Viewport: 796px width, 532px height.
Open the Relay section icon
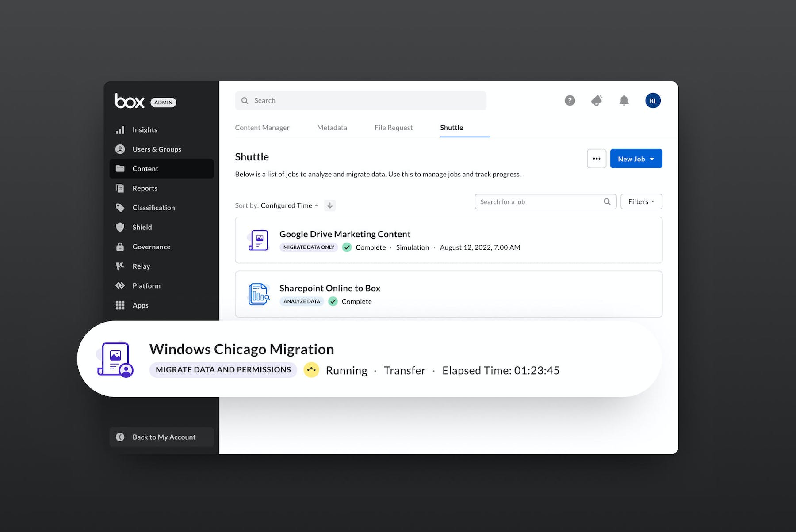click(x=120, y=266)
